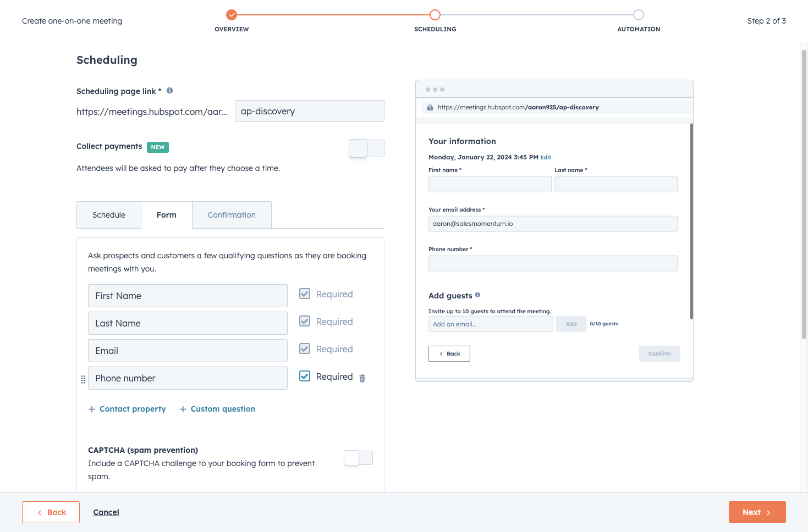Grab the Phone number drag handle icon
This screenshot has width=808, height=532.
(83, 379)
